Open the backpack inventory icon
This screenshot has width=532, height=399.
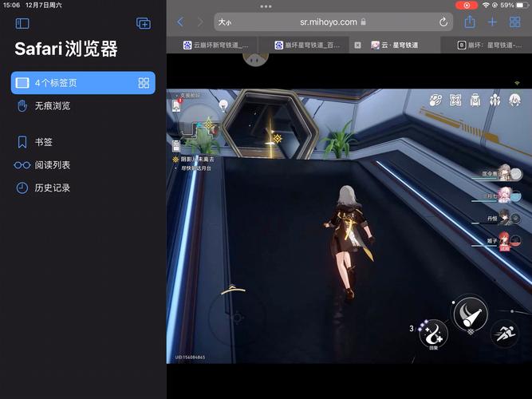pyautogui.click(x=475, y=101)
